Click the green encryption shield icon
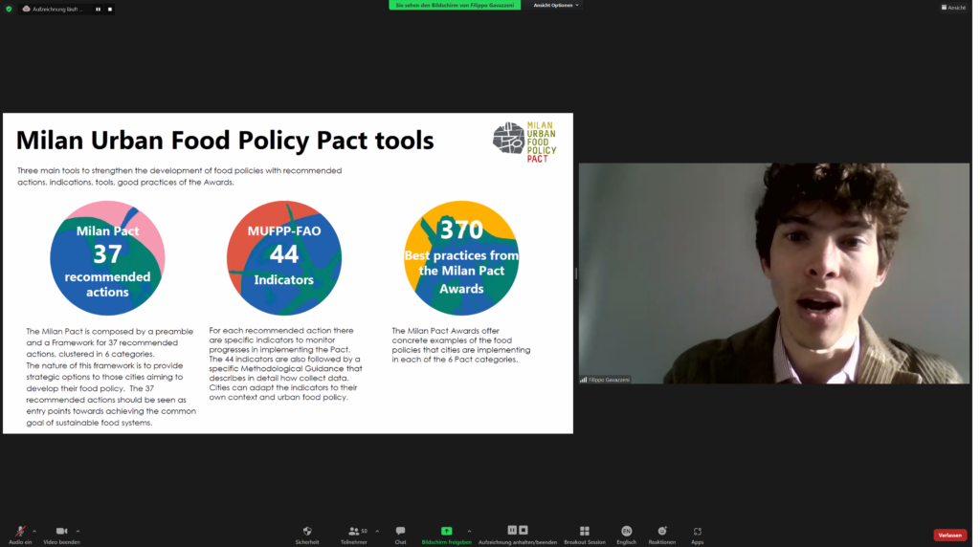Screen dimensions: 980x547 click(x=9, y=9)
